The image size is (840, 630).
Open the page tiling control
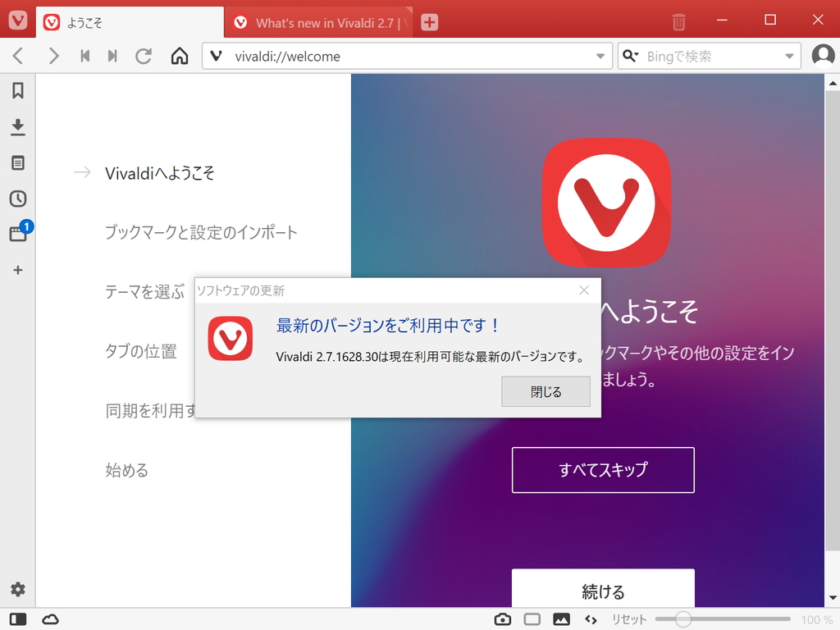[532, 619]
